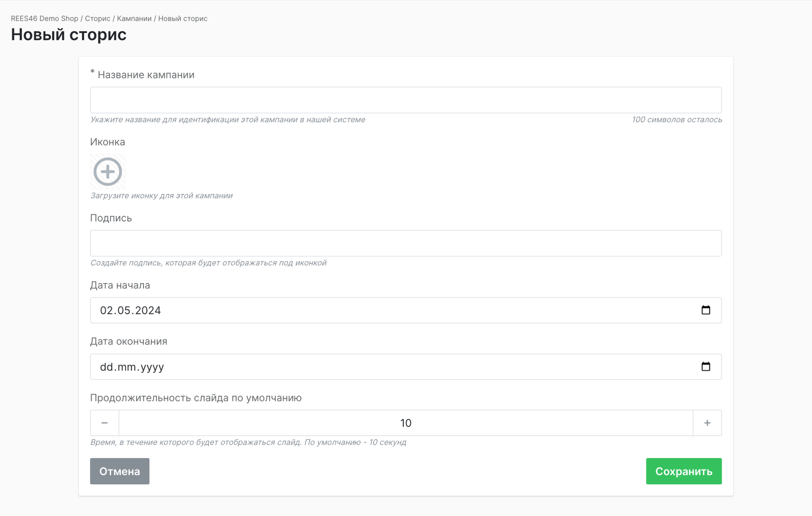
Task: Decrease slide duration with minus button
Action: click(105, 423)
